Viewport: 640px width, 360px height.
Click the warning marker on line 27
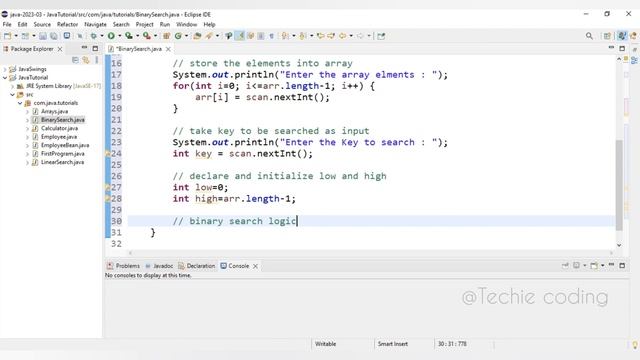[108, 188]
